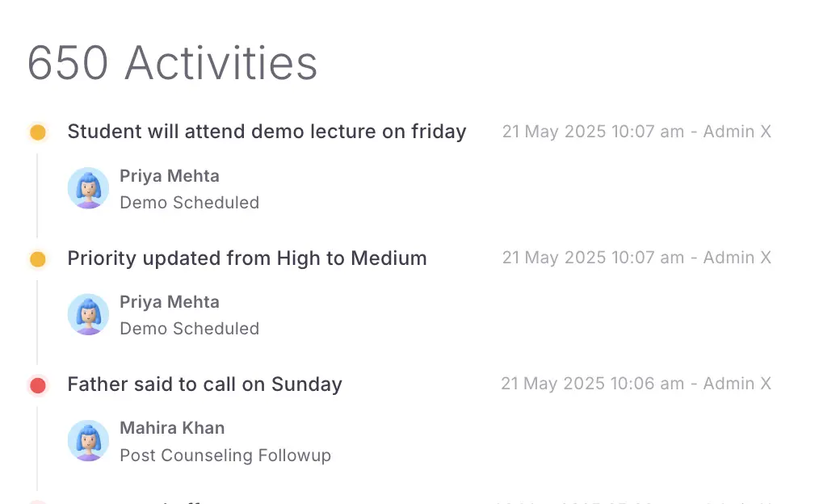Click the 650 Activities heading
The width and height of the screenshot is (819, 504).
pyautogui.click(x=172, y=62)
